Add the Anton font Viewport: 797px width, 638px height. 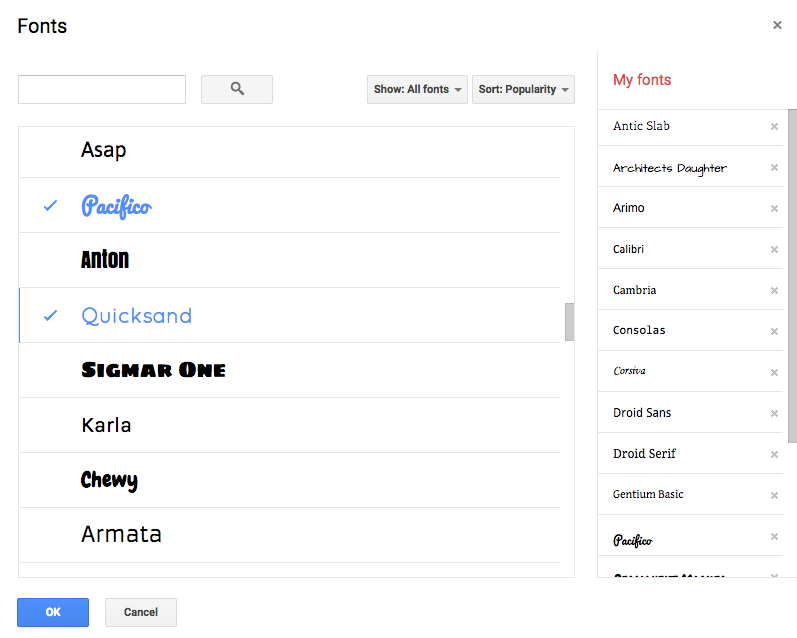click(x=289, y=260)
